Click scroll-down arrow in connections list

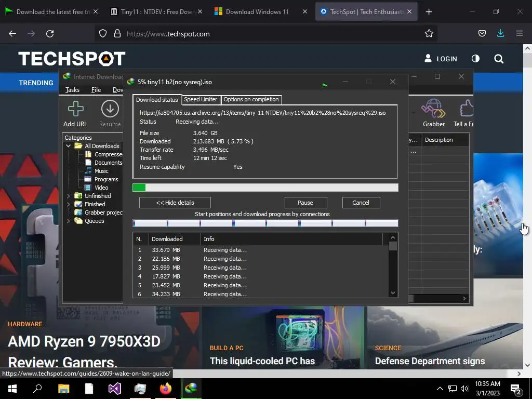click(x=393, y=293)
